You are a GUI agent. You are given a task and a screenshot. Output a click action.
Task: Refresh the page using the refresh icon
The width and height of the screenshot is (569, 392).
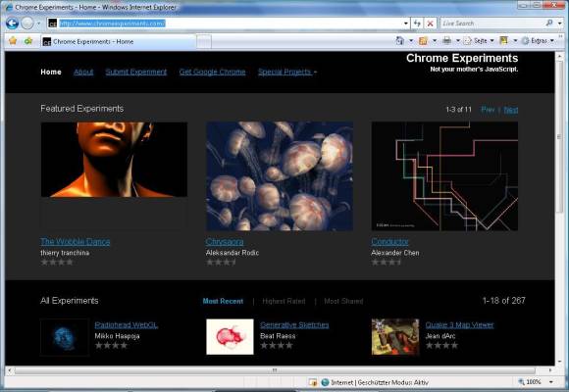point(417,24)
